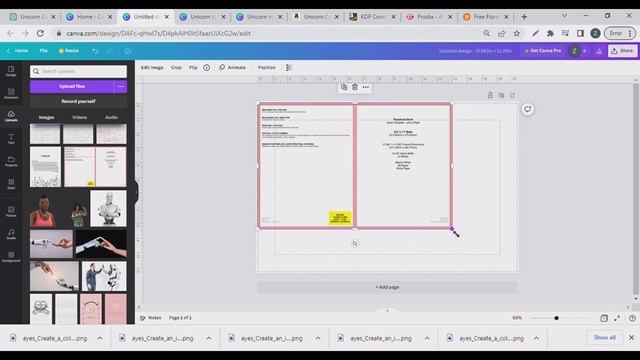This screenshot has width=640, height=360.
Task: Open Upload files more options button
Action: (x=121, y=87)
